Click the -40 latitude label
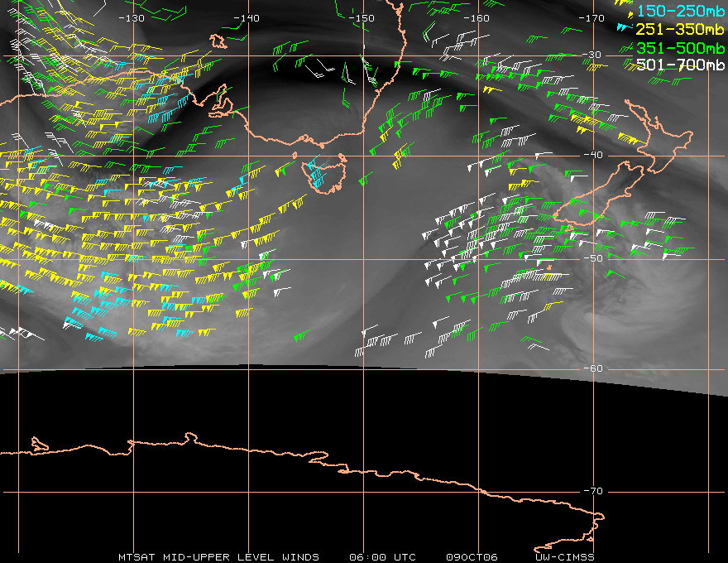Viewport: 728px width, 563px height. 593,155
